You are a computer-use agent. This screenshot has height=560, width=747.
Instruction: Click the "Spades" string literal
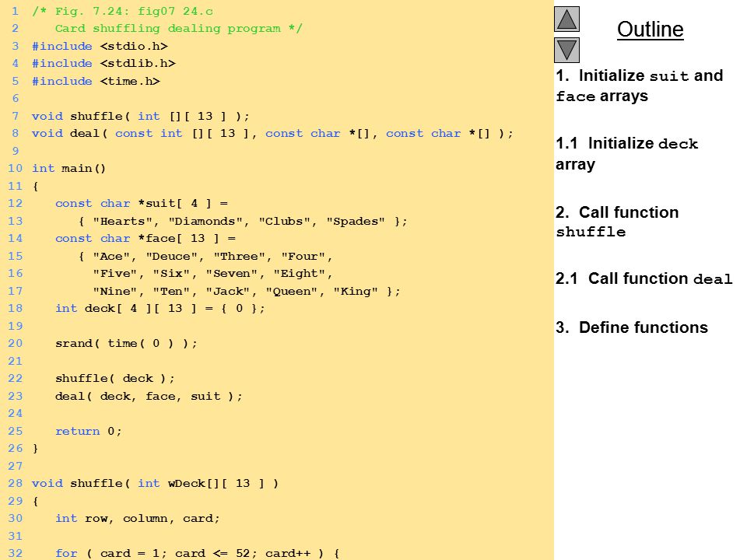356,222
